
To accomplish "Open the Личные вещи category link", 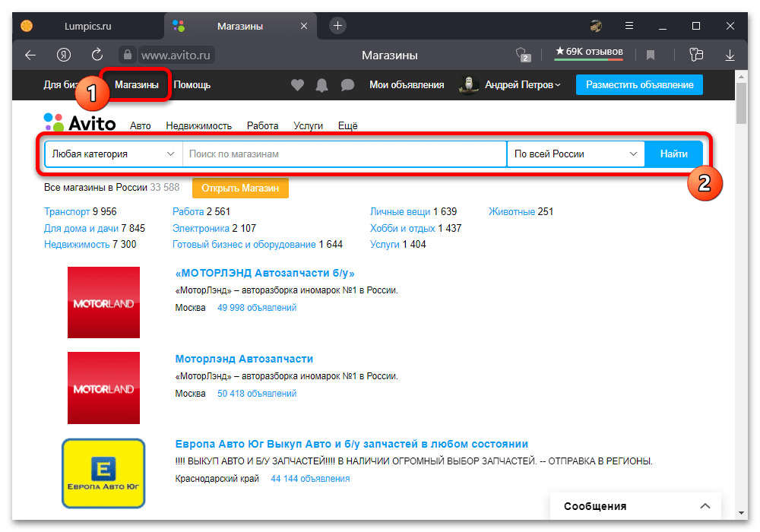I will click(400, 212).
